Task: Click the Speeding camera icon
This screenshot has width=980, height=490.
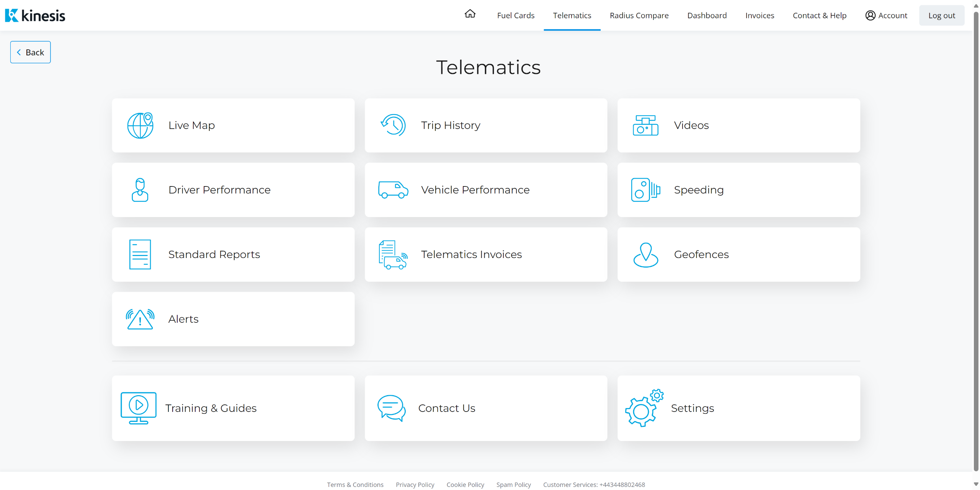Action: pos(645,190)
